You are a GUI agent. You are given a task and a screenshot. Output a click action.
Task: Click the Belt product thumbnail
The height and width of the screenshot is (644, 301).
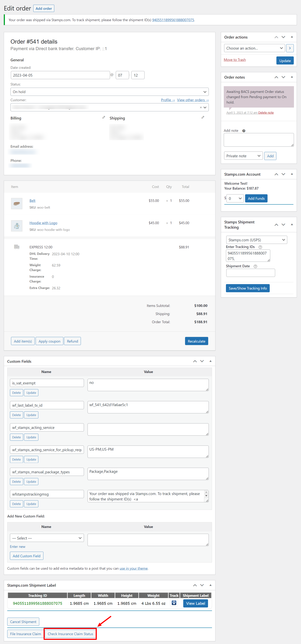16,204
